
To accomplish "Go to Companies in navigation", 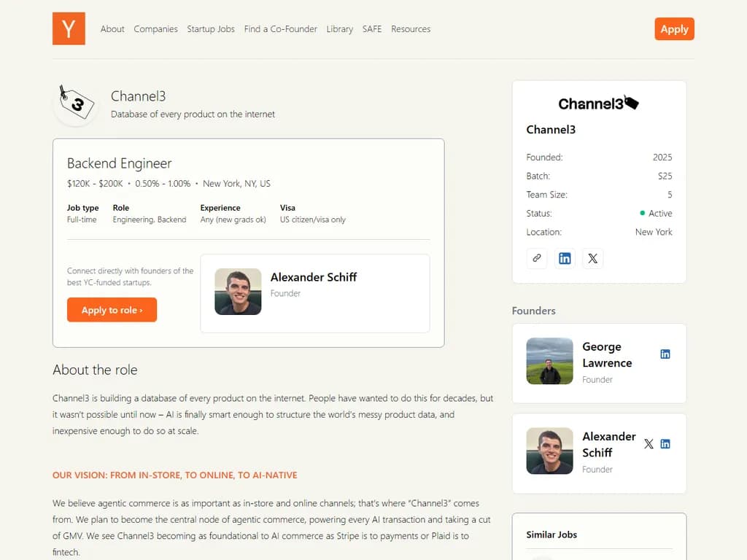I will tap(155, 29).
